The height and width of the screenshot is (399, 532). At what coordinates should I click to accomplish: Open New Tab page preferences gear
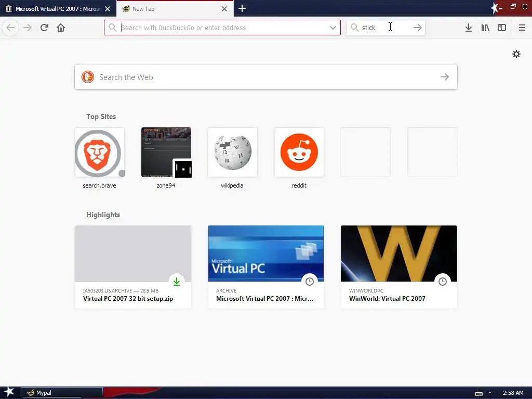pos(516,54)
